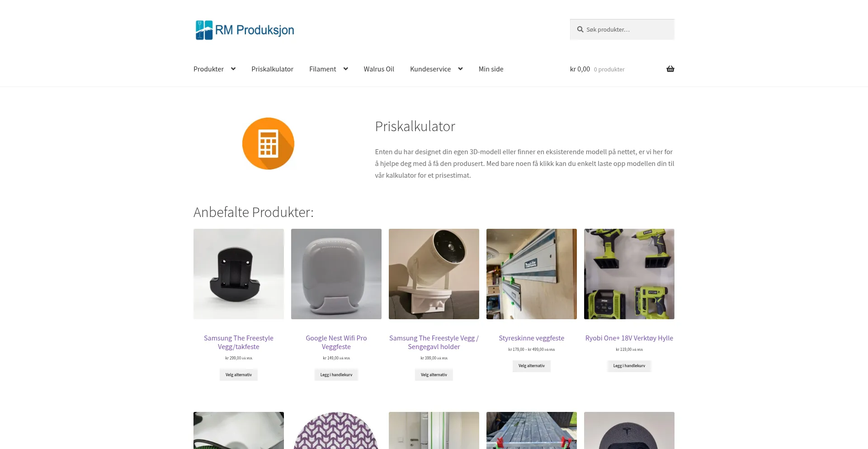This screenshot has height=449, width=868.
Task: Open the Google Nest Wifi Pro thumbnail
Action: coord(336,274)
